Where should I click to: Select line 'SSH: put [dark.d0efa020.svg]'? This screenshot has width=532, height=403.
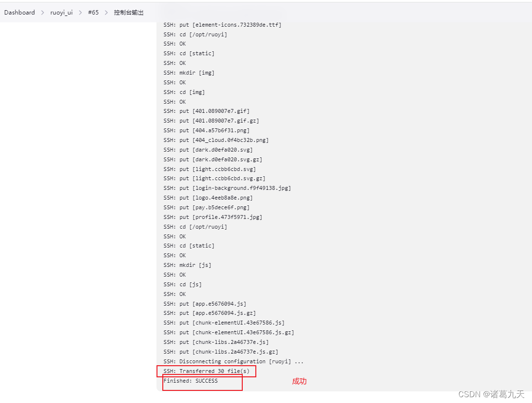(x=208, y=150)
